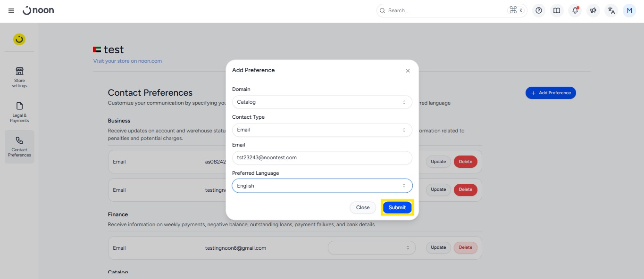Open the notifications bell icon
This screenshot has width=644, height=279.
[575, 10]
